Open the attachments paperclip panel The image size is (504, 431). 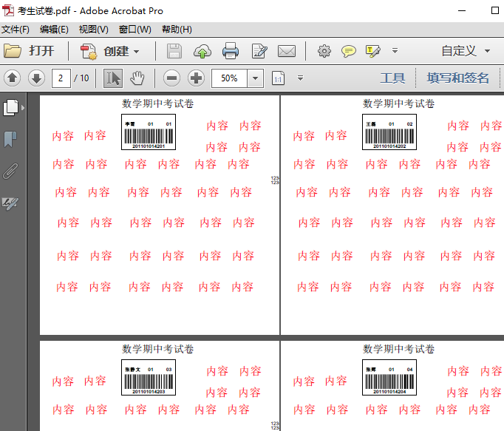(x=10, y=171)
